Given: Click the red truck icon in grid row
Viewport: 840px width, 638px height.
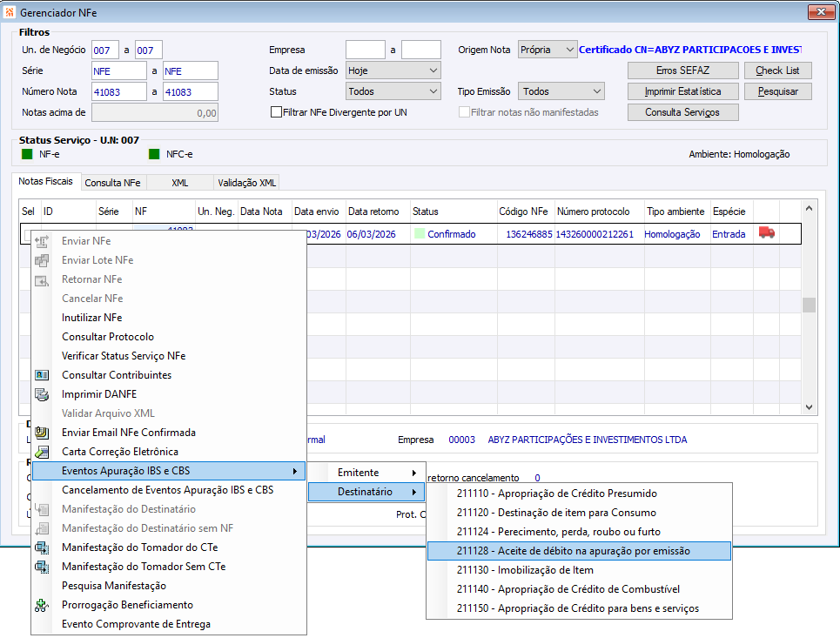Looking at the screenshot, I should point(766,233).
